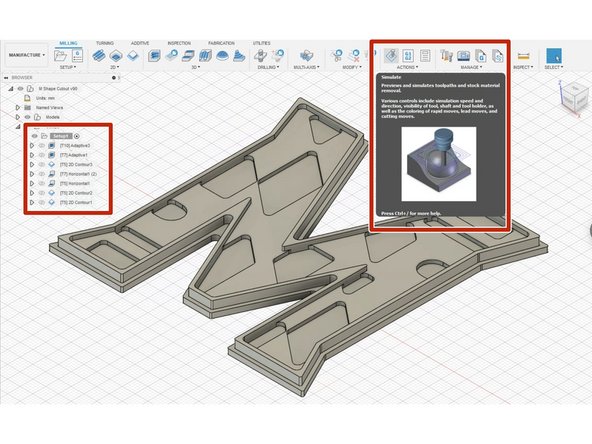Expand the [T7] Adaptive1 operation

(x=32, y=155)
